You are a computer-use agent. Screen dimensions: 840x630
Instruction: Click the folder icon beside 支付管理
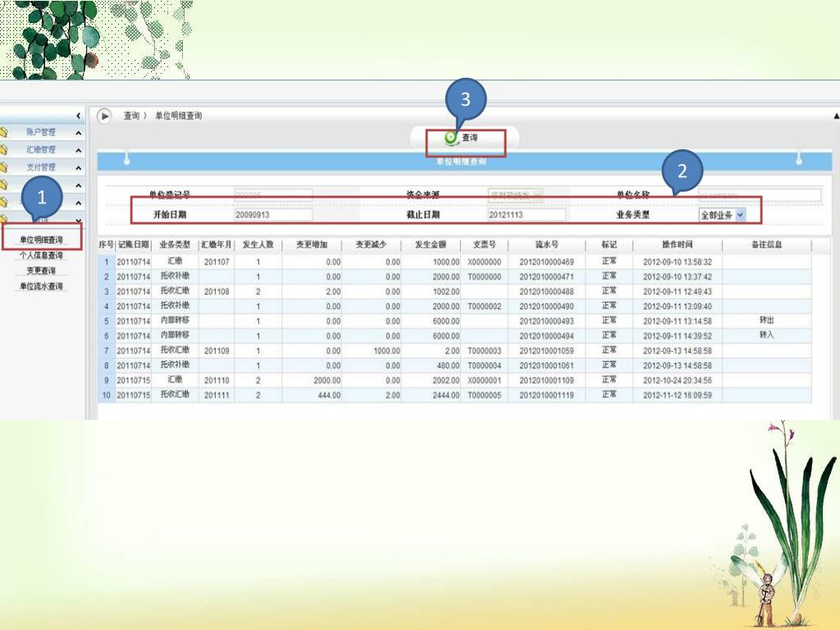tap(3, 167)
